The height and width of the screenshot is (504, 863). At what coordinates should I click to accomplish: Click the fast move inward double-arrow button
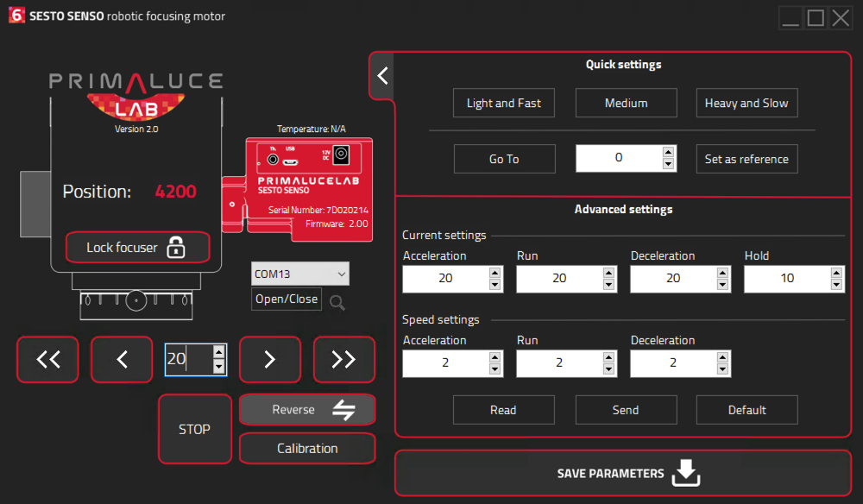47,359
